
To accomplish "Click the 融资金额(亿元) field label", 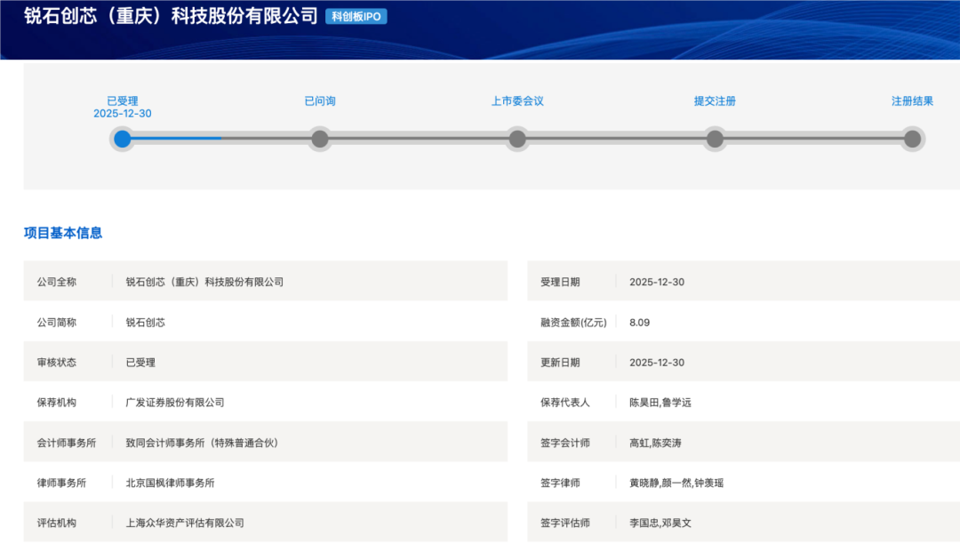I will pyautogui.click(x=573, y=323).
